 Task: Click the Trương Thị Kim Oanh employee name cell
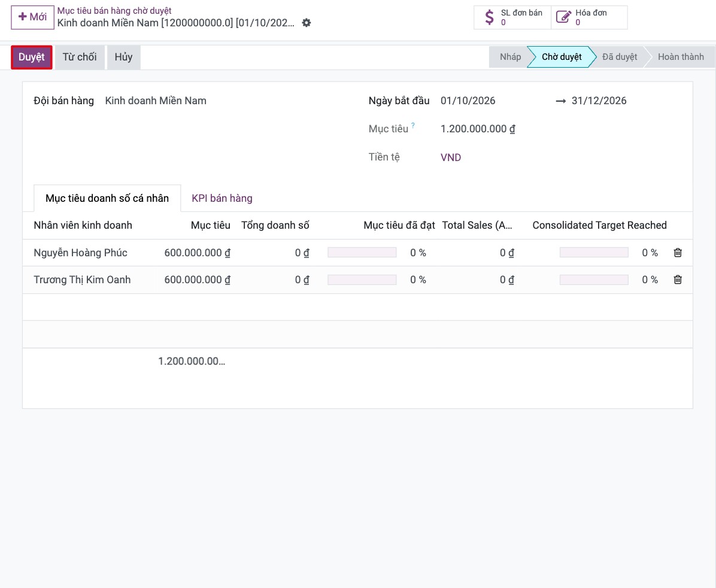click(x=82, y=280)
